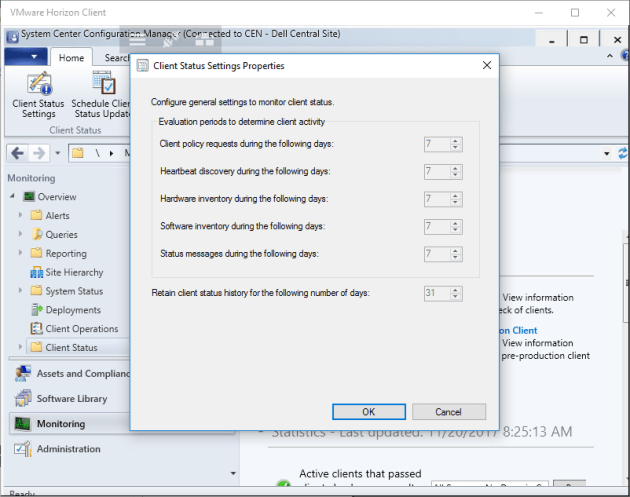Viewport: 630px width, 497px height.
Task: Expand the Alerts tree node
Action: [20, 216]
